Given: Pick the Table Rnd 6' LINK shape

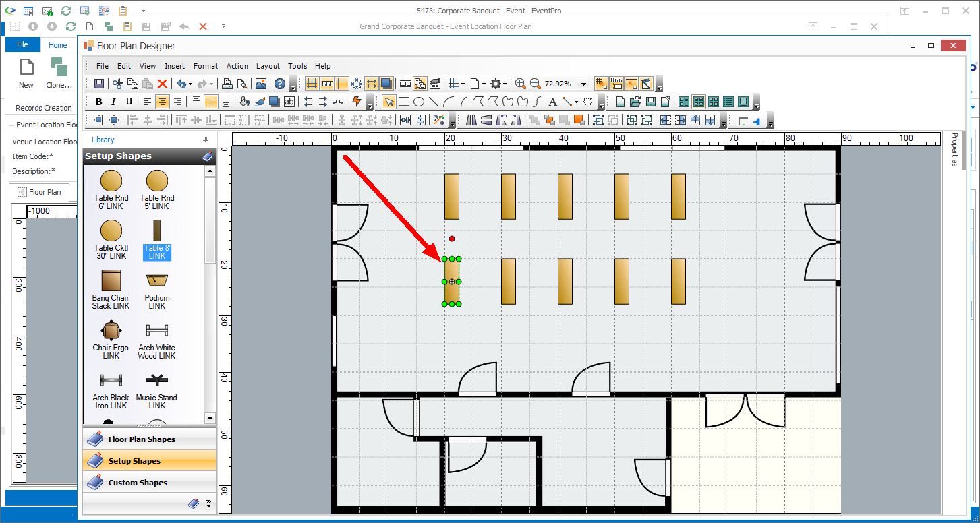Looking at the screenshot, I should 111,190.
